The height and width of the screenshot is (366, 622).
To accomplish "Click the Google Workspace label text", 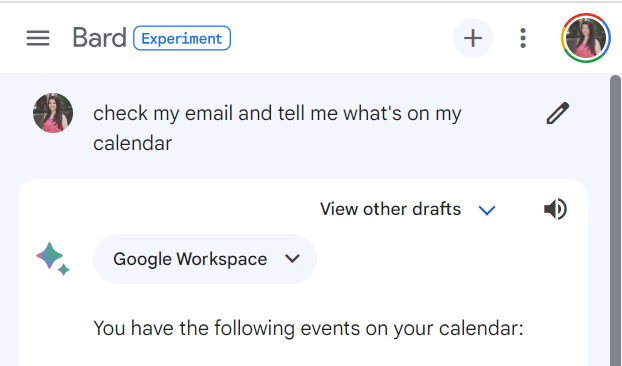I will pyautogui.click(x=190, y=259).
